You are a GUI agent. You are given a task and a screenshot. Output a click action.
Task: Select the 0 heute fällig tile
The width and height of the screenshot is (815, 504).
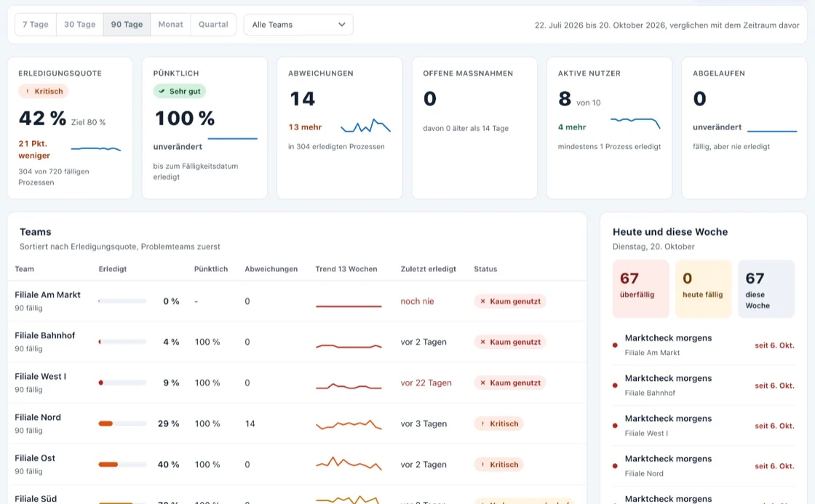[x=703, y=289]
